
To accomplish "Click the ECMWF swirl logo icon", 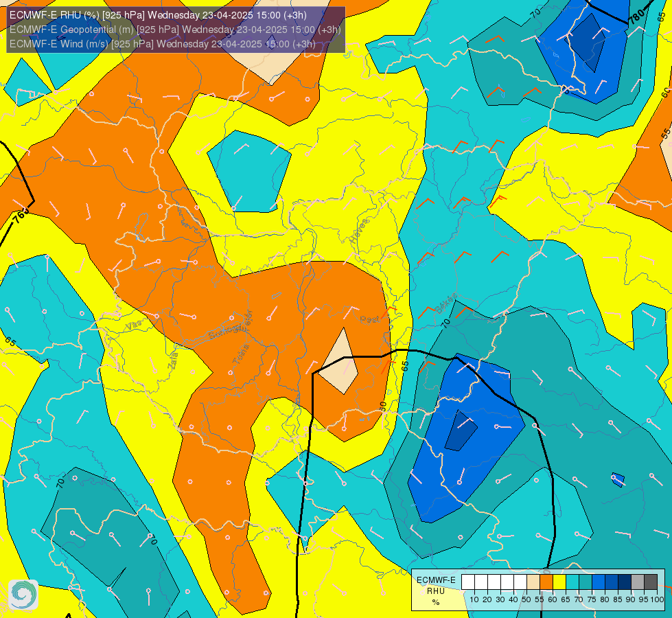I will 23,595.
